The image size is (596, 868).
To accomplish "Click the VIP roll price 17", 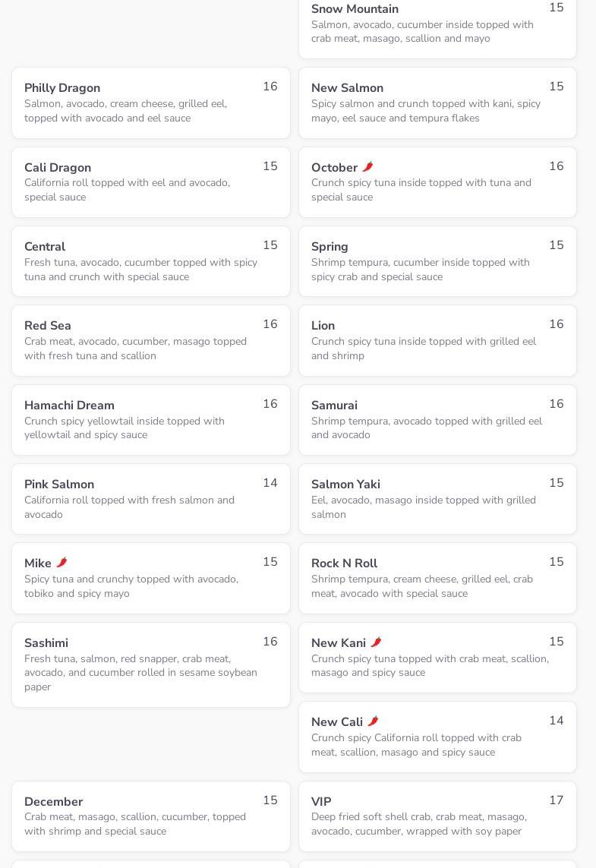I will [556, 800].
